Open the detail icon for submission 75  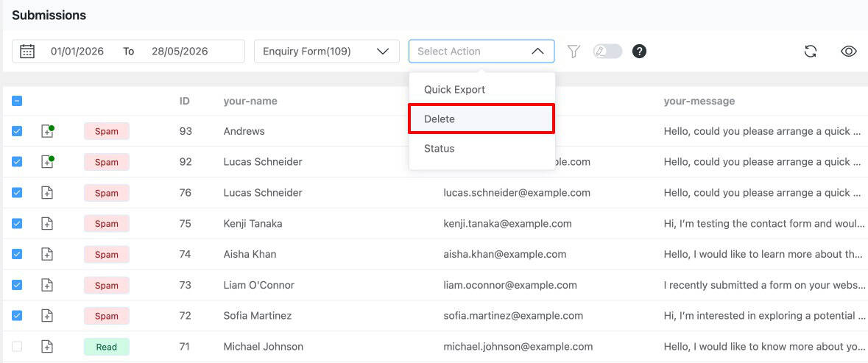(48, 224)
